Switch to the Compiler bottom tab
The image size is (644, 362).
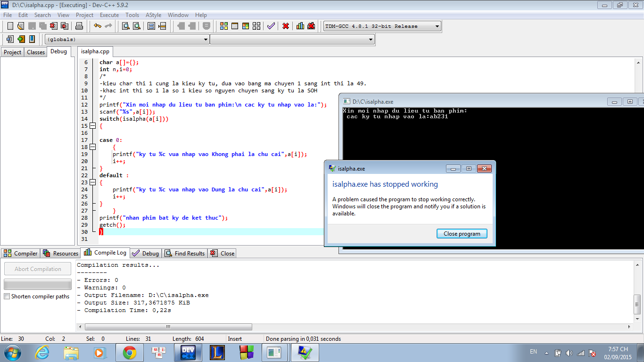(x=21, y=253)
